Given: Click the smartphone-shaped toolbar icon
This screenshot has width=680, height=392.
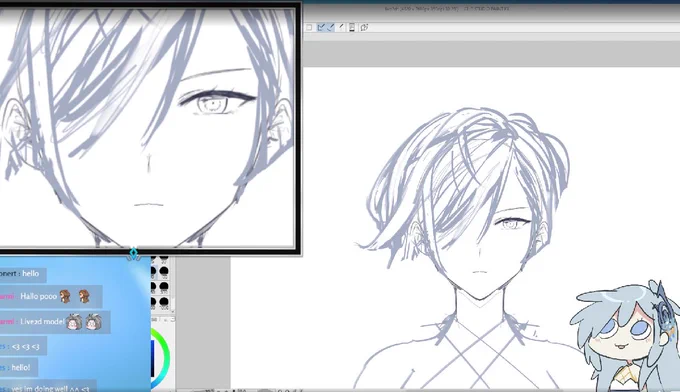Looking at the screenshot, I should coord(352,27).
